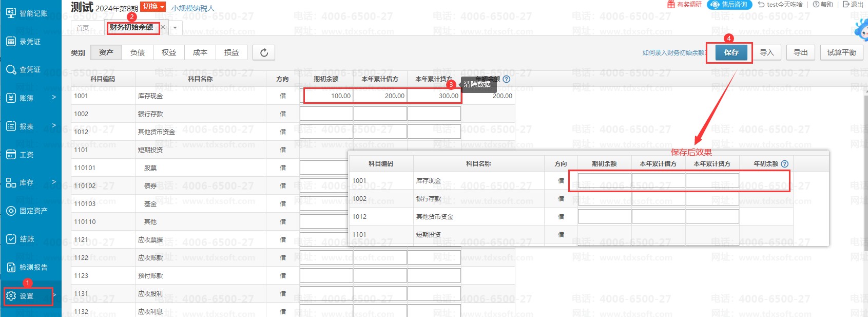The width and height of the screenshot is (868, 317).
Task: Click the blue 保存 button
Action: point(731,52)
